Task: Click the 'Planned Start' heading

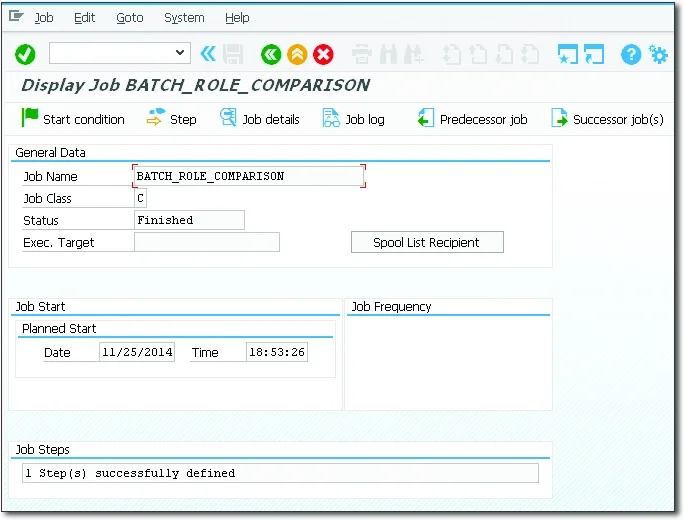Action: pos(59,328)
